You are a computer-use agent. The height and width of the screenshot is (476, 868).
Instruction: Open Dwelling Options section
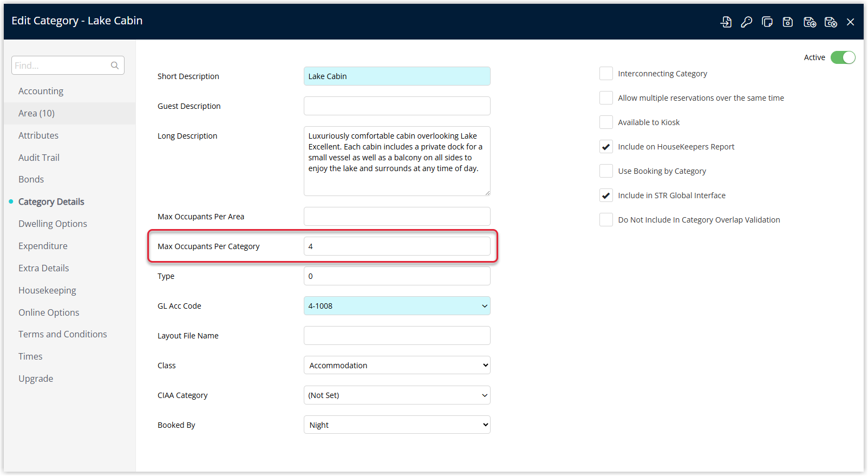pyautogui.click(x=53, y=224)
